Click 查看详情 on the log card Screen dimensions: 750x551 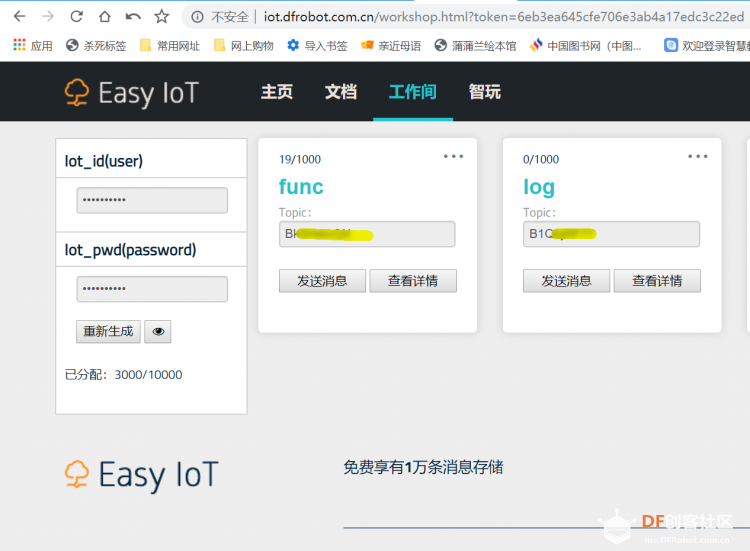coord(657,281)
